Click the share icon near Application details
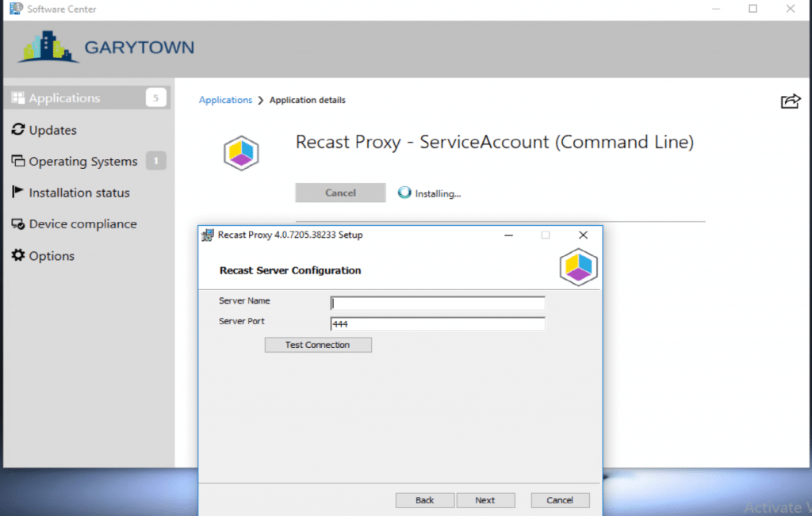This screenshot has width=812, height=516. tap(791, 101)
